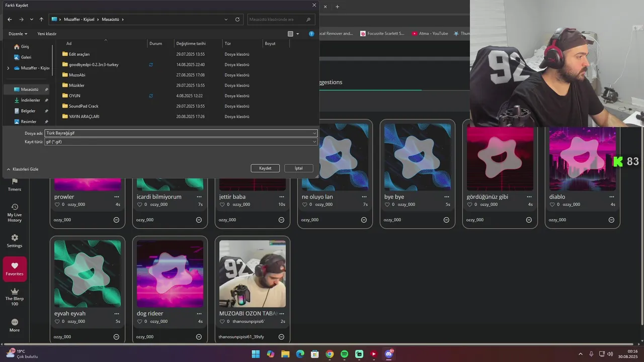Cancel the save with İptal
This screenshot has height=362, width=644.
click(299, 168)
